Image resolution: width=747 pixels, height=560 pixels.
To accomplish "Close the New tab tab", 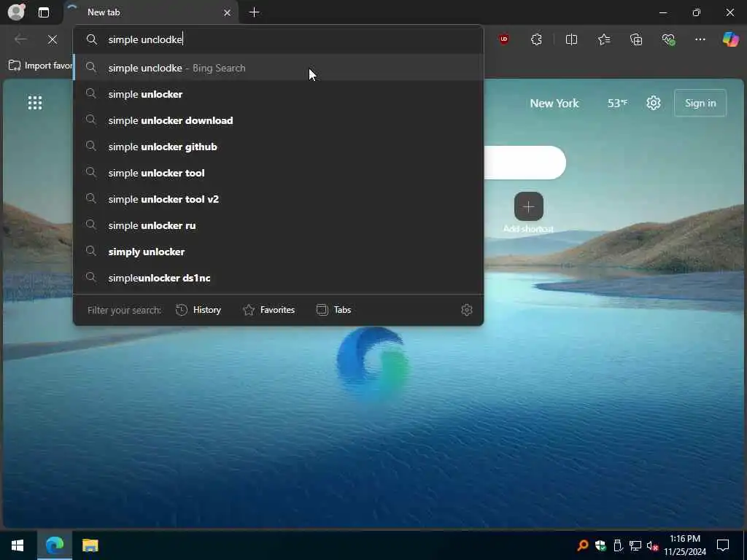I will pyautogui.click(x=228, y=13).
